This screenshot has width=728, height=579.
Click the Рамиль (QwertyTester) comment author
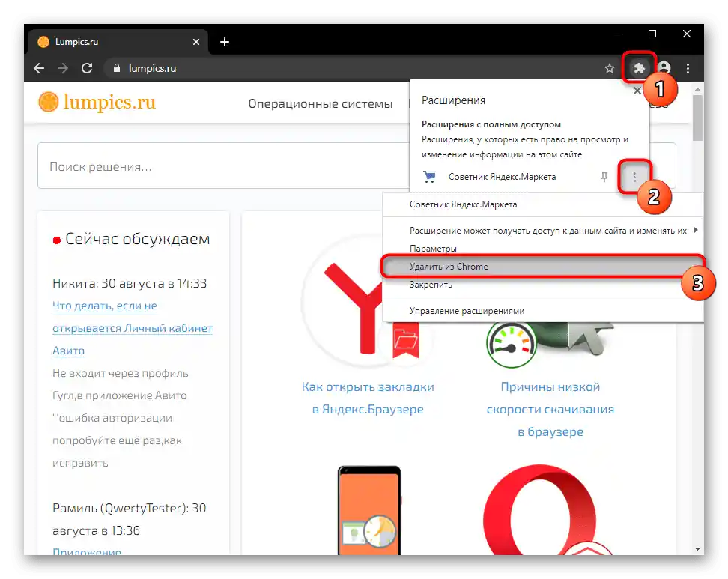(x=129, y=519)
